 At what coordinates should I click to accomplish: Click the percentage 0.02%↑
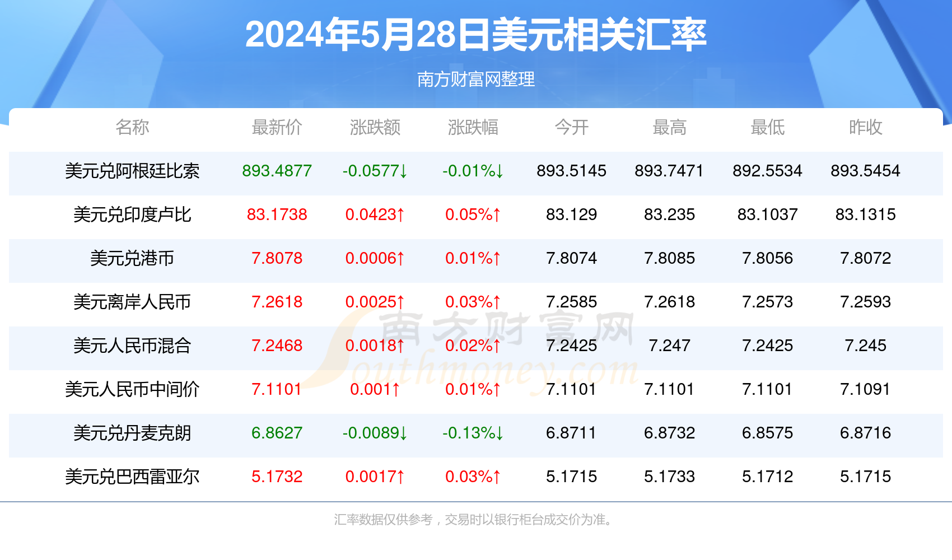473,346
